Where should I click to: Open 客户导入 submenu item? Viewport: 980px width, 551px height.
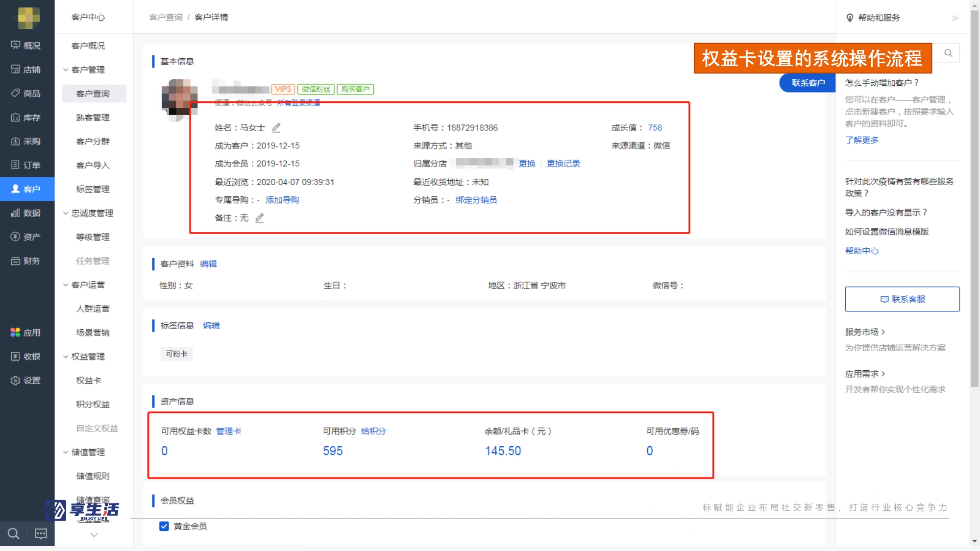click(x=93, y=165)
